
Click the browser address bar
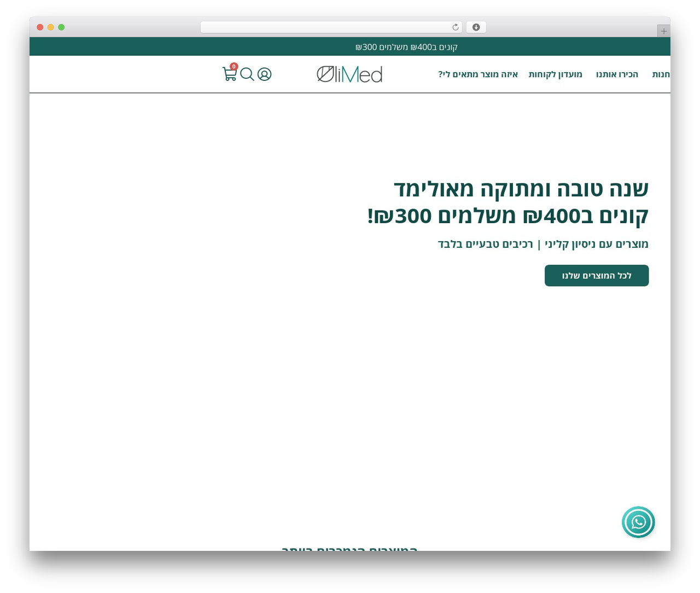click(331, 27)
